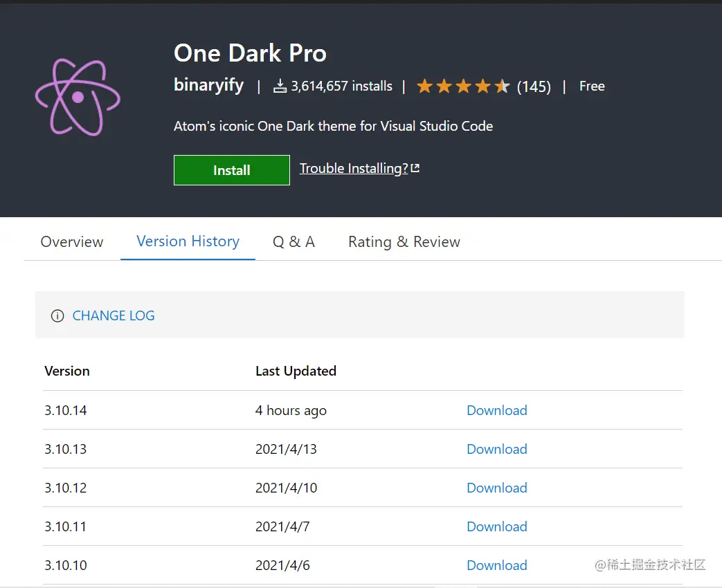Click the (145) review count
The height and width of the screenshot is (588, 722).
(x=534, y=87)
